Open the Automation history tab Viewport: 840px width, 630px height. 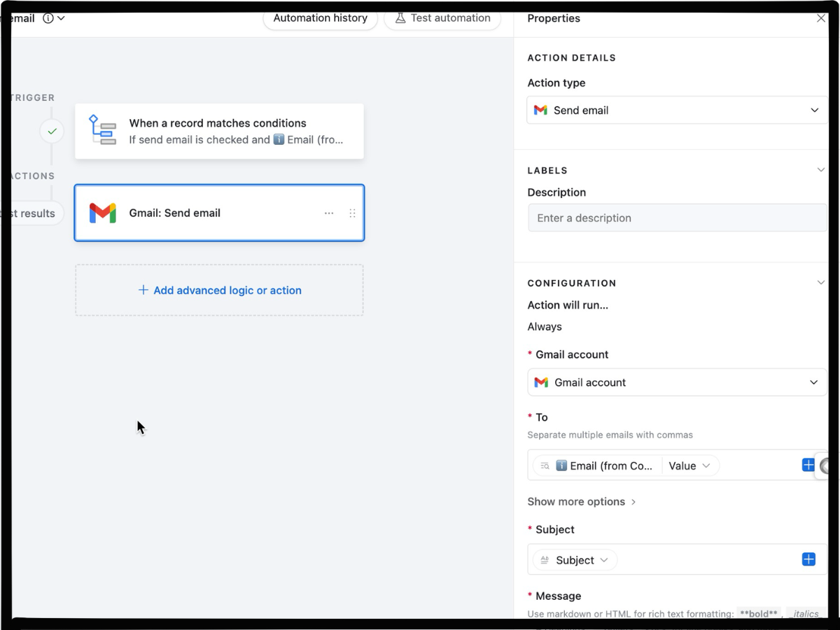click(x=320, y=18)
